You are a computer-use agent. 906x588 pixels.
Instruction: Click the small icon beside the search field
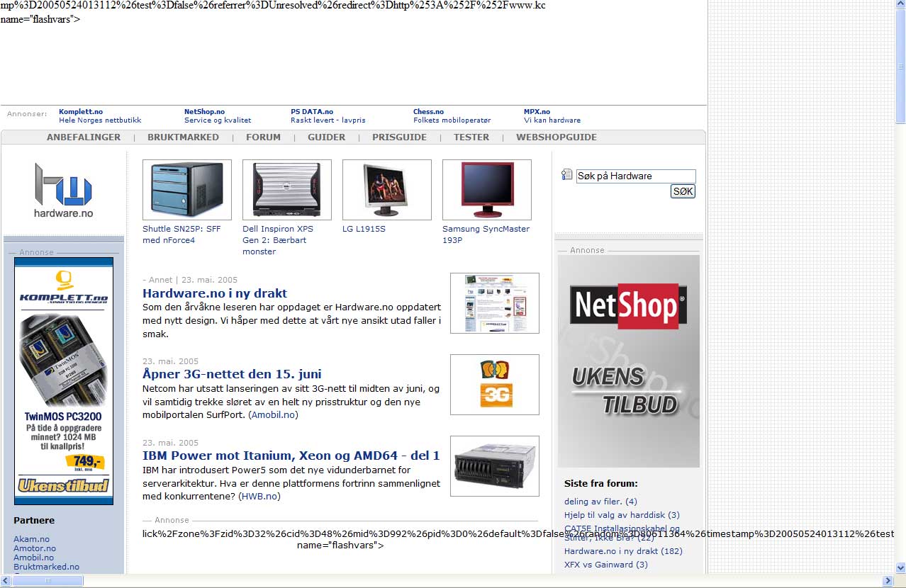pyautogui.click(x=566, y=175)
